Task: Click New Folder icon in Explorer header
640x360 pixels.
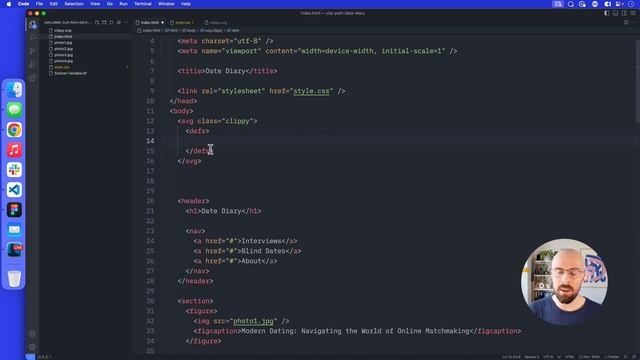Action: 104,22
